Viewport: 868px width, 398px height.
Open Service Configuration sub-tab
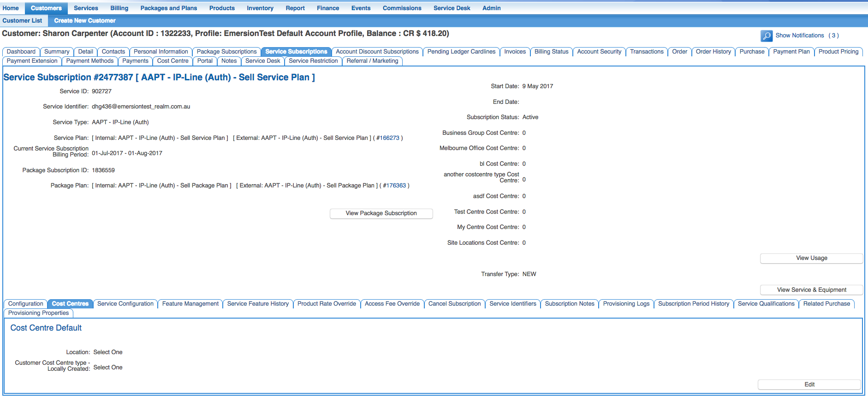click(125, 304)
